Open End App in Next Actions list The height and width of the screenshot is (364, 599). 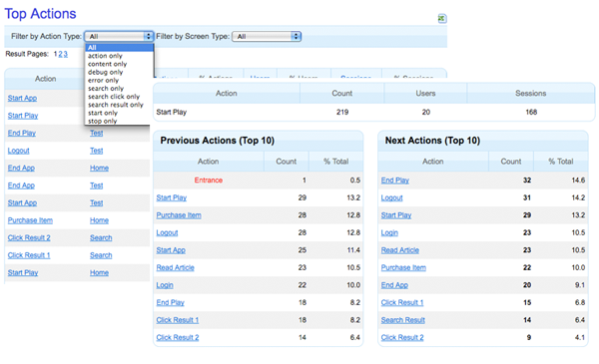(x=394, y=285)
